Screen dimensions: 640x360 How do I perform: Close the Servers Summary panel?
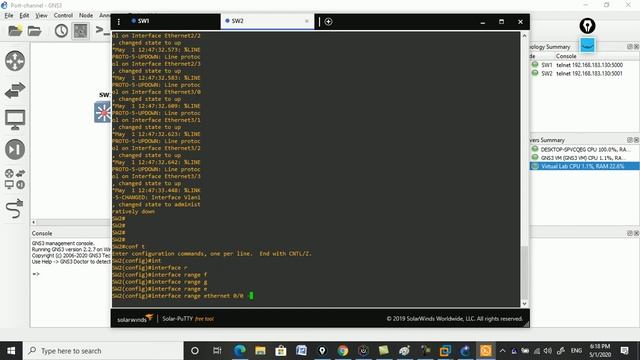tap(636, 140)
